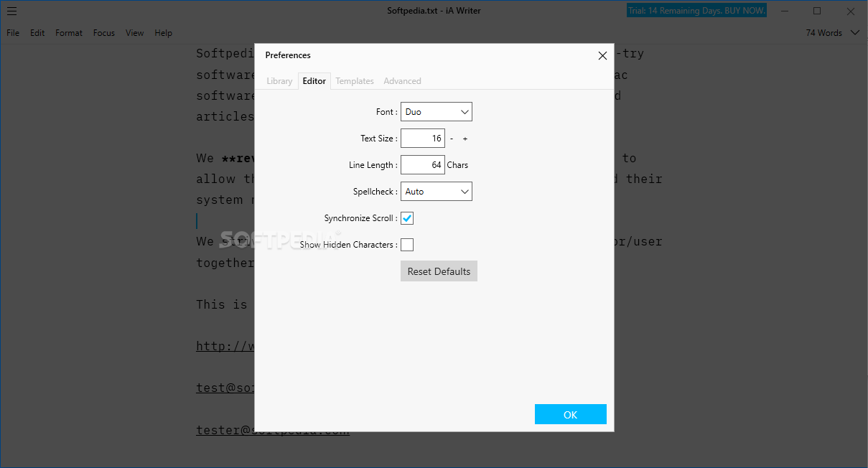Image resolution: width=868 pixels, height=468 pixels.
Task: Open the Font dropdown showing Duo
Action: click(x=437, y=112)
